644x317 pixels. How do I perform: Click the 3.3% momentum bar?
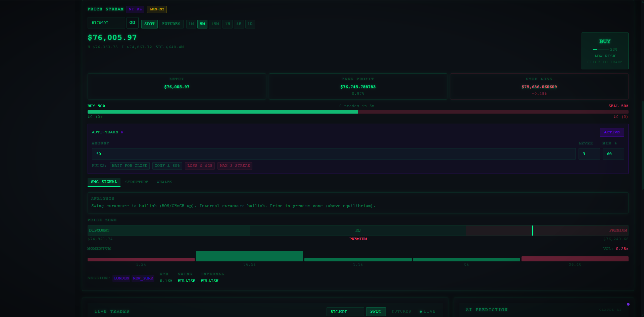point(358,260)
